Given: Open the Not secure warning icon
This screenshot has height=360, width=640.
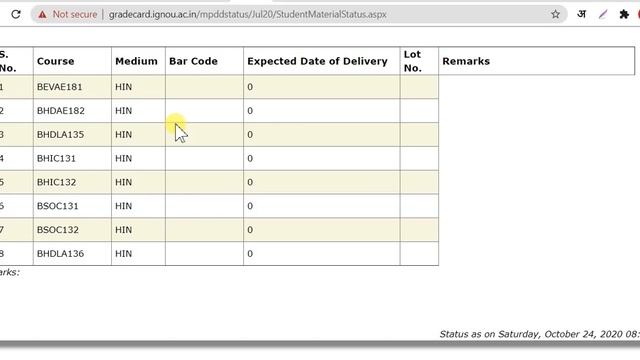Looking at the screenshot, I should tap(42, 15).
